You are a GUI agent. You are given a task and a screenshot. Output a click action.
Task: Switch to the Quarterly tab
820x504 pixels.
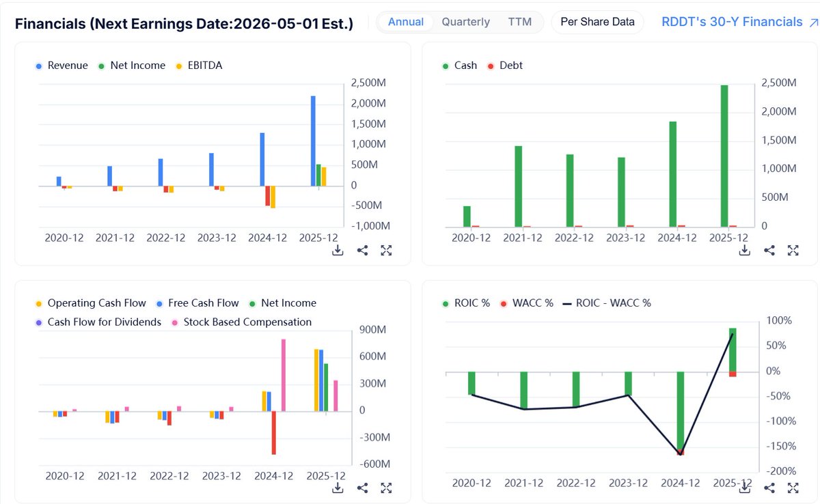pos(465,22)
